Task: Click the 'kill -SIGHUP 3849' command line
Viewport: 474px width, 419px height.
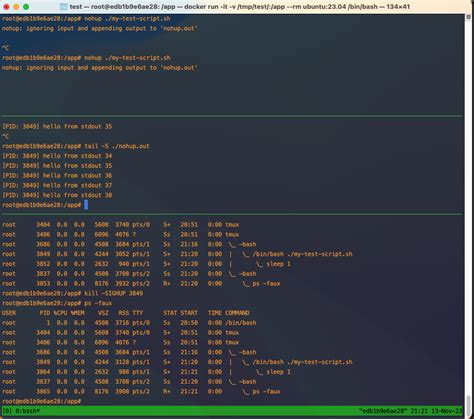Action: pyautogui.click(x=72, y=293)
